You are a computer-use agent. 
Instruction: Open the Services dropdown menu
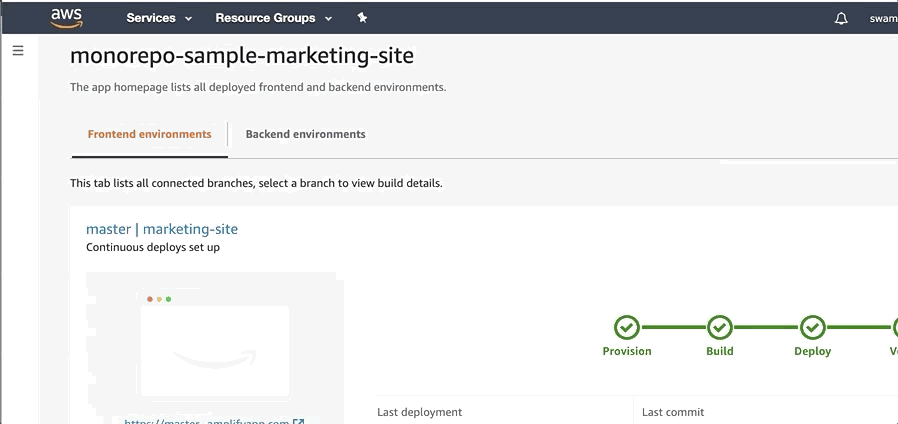tap(159, 18)
